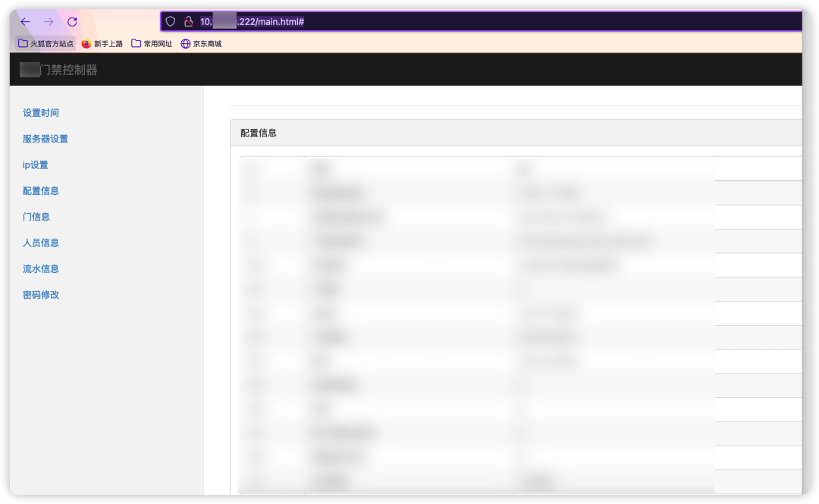Open the 人员信息 page
Viewport: 819px width, 504px height.
click(41, 243)
